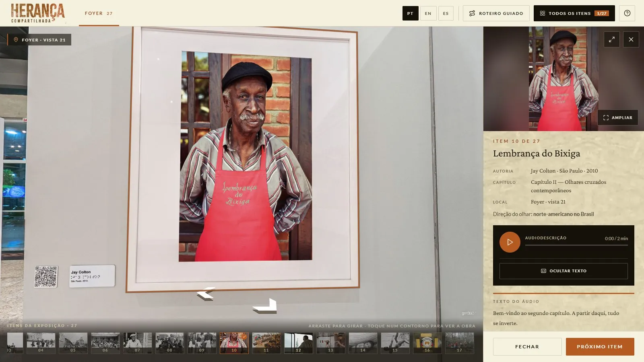This screenshot has width=644, height=362.
Task: Select the Foyer 27 tab
Action: (99, 13)
